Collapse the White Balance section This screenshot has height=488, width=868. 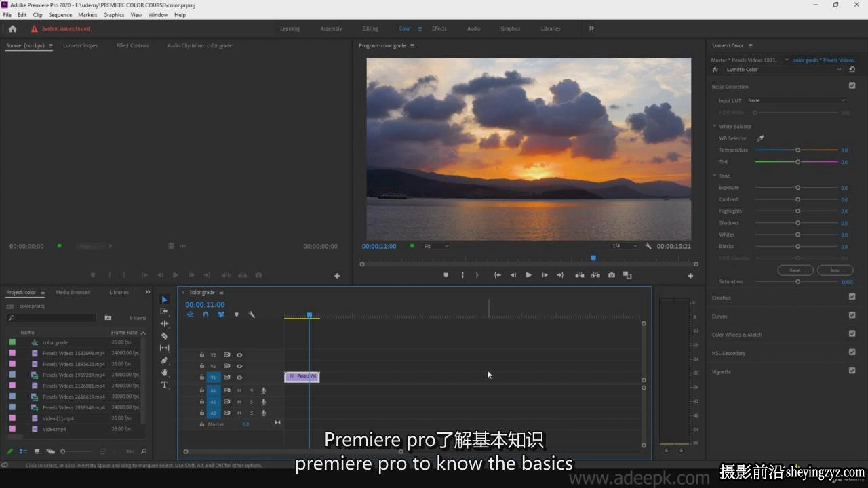point(714,126)
